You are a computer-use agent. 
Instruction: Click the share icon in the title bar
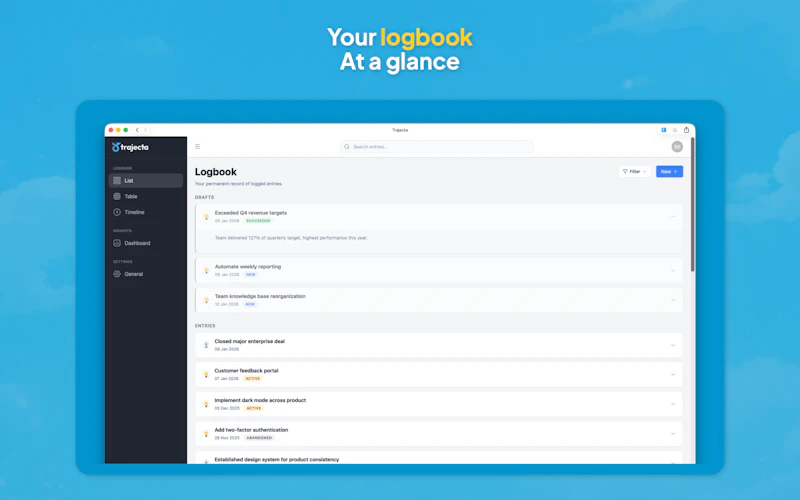686,130
